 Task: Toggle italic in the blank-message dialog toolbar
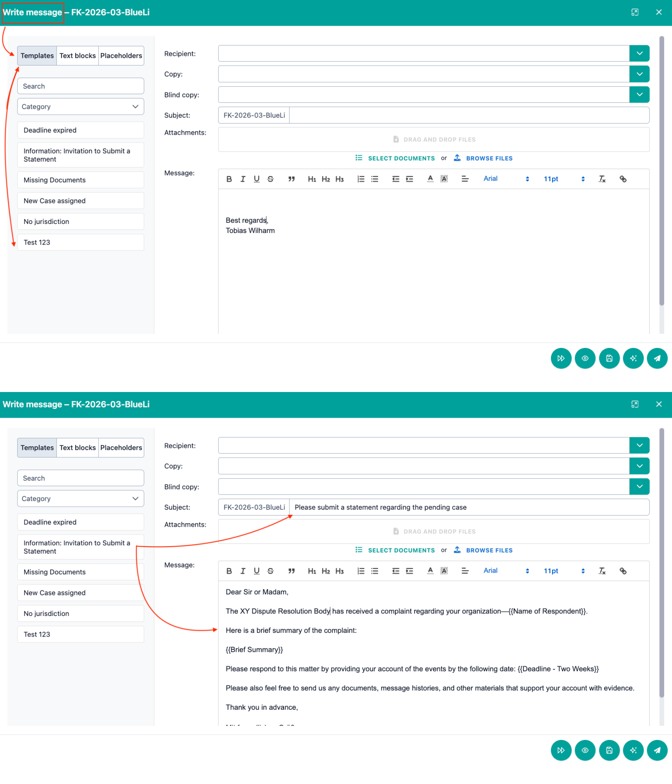tap(243, 179)
